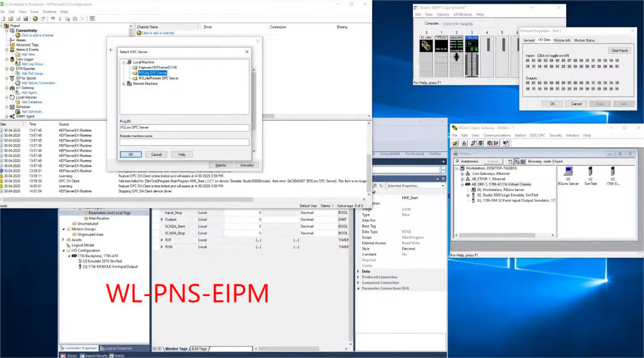Click Open Project icon in RSLinx toolbar
The width and height of the screenshot is (644, 358).
(x=455, y=143)
